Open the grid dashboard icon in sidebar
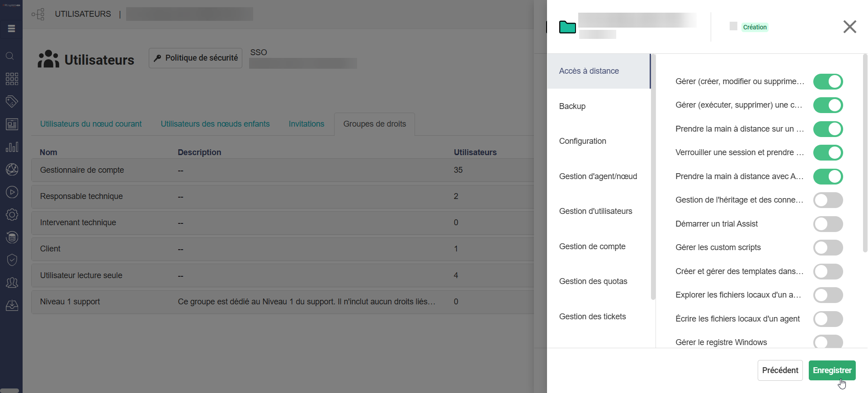868x393 pixels. 12,79
